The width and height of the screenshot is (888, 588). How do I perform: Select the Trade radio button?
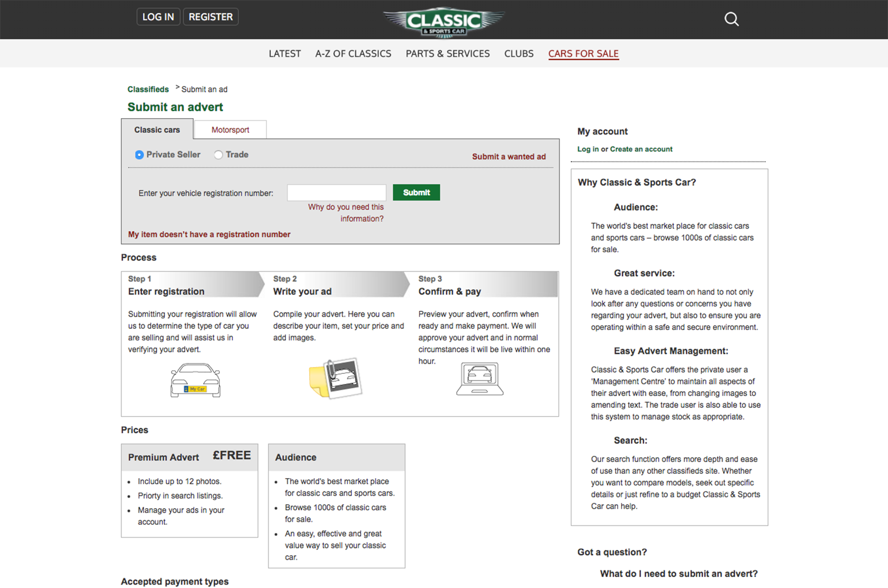[x=219, y=155]
